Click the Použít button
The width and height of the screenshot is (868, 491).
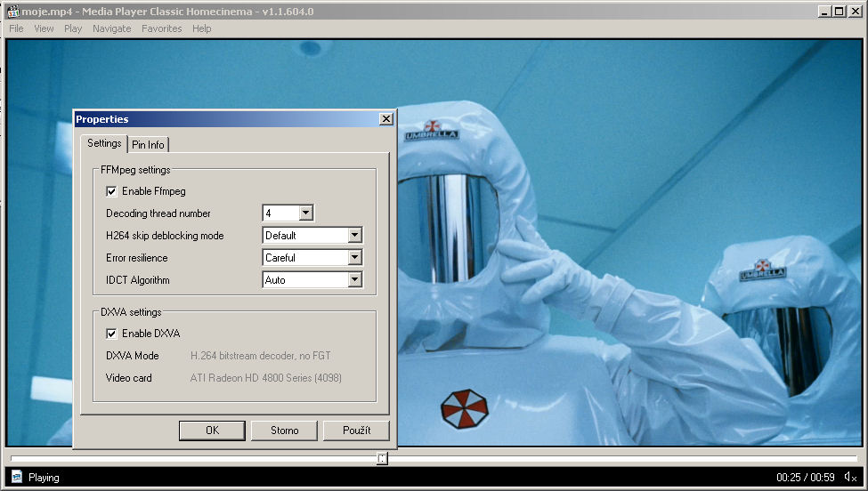coord(356,431)
